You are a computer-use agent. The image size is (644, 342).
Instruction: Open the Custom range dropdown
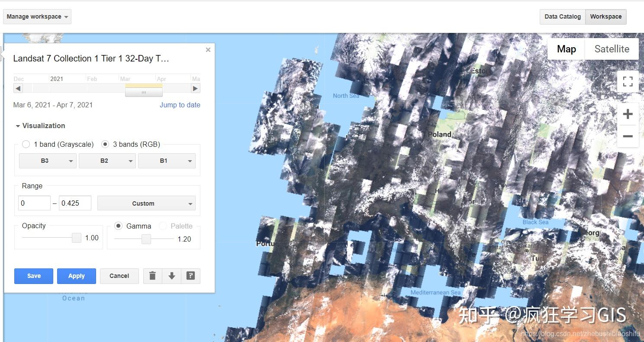(146, 203)
